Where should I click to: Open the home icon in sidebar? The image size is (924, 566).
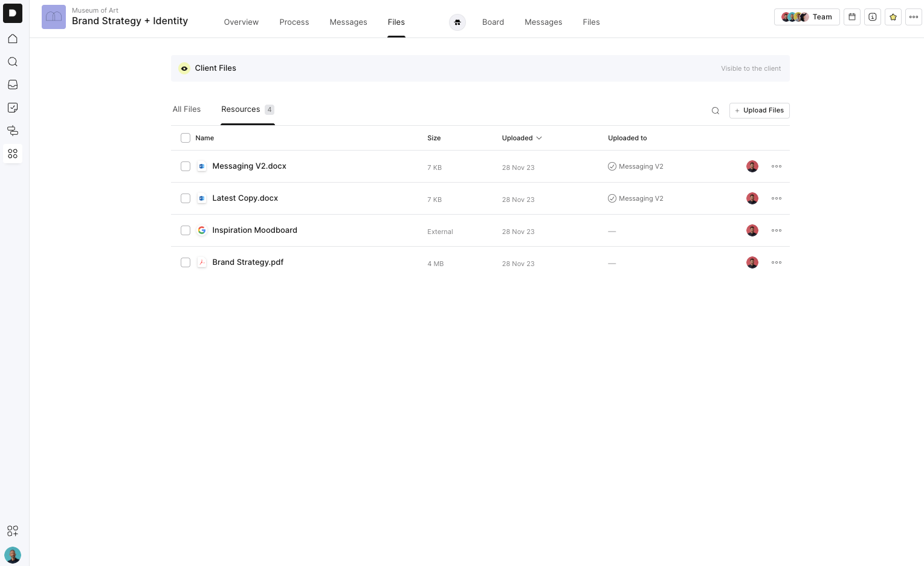click(13, 39)
